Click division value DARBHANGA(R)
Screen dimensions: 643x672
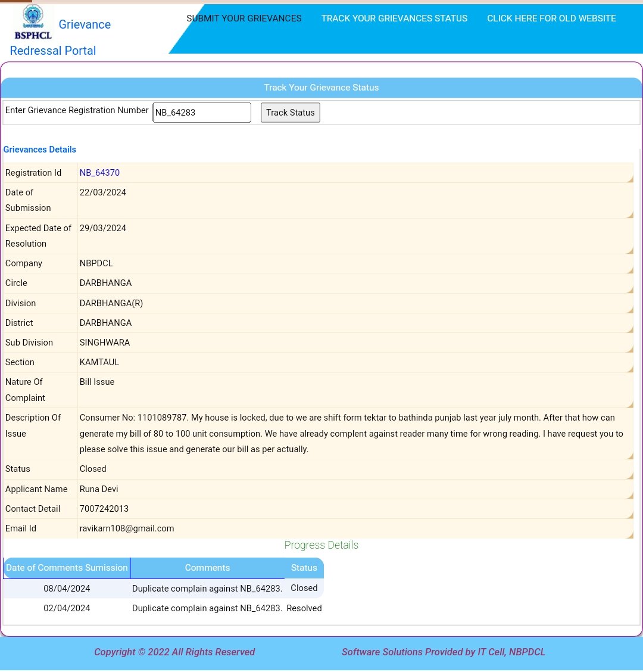[x=111, y=303]
